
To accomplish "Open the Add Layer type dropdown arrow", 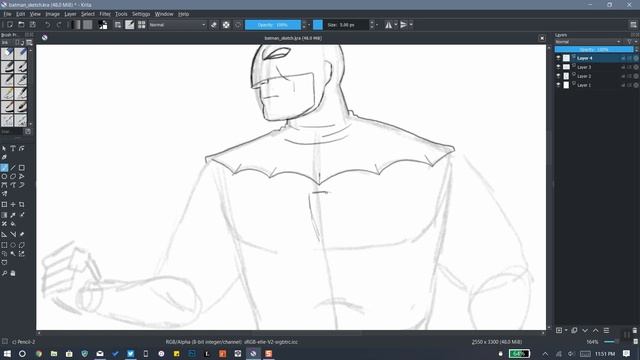I will 566,330.
